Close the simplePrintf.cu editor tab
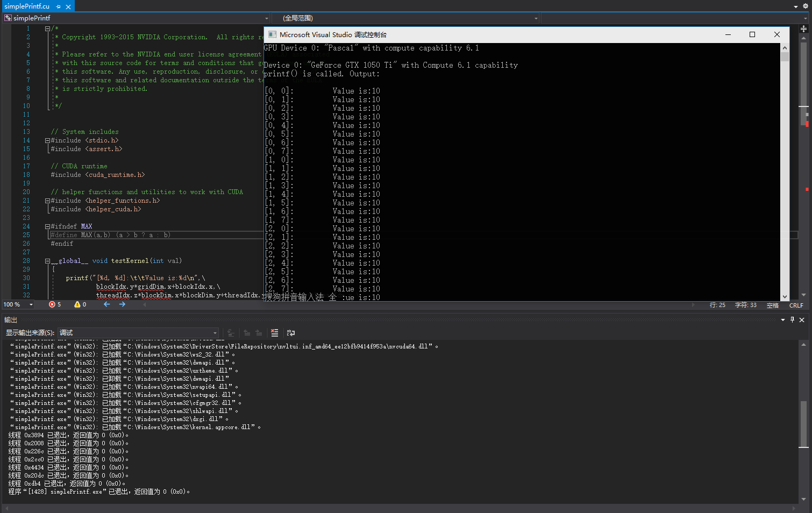812x513 pixels. 68,6
